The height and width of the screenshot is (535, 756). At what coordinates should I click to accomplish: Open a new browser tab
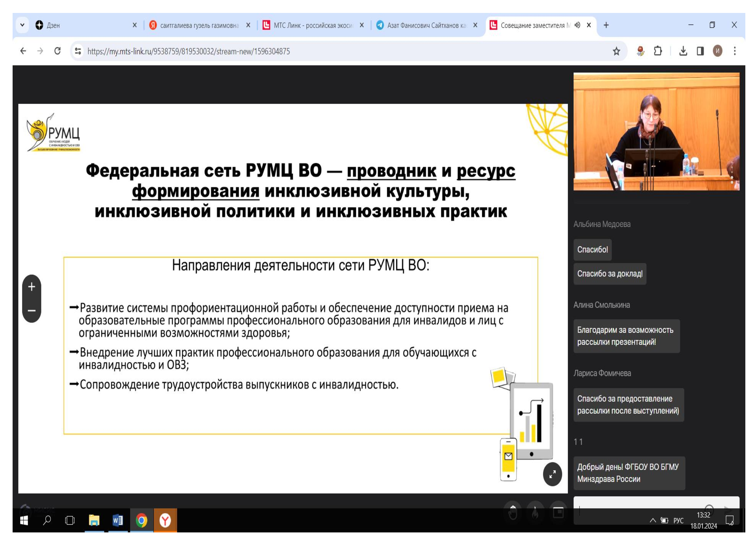(606, 25)
